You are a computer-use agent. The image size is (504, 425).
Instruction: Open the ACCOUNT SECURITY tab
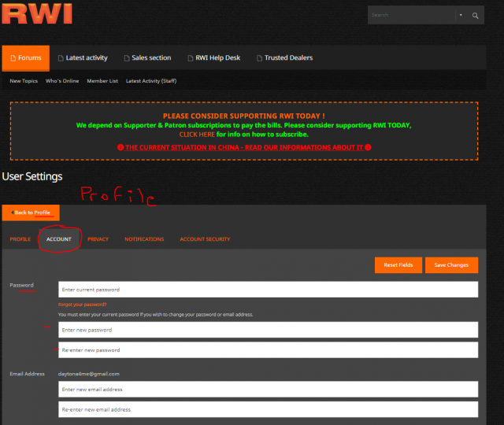click(205, 239)
